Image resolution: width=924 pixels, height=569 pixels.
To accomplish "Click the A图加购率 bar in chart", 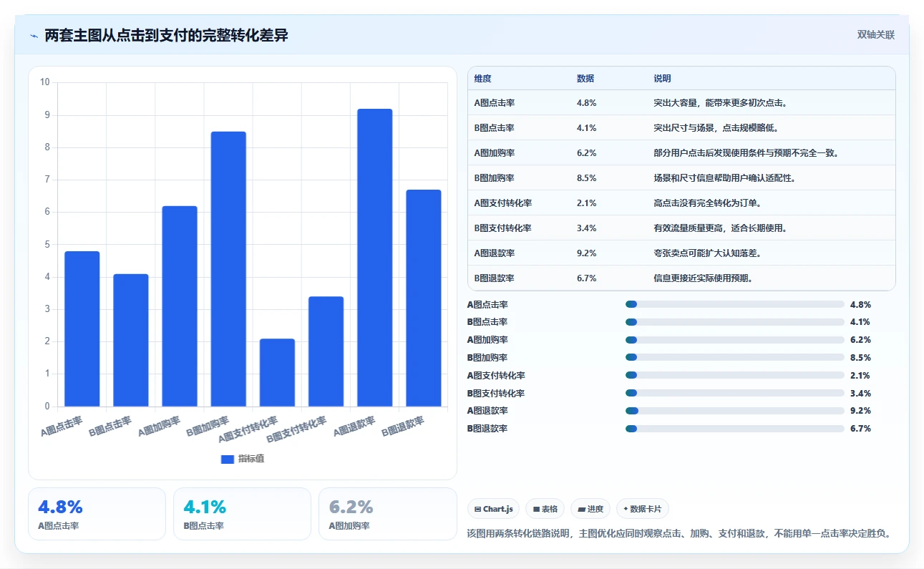I will 180,306.
